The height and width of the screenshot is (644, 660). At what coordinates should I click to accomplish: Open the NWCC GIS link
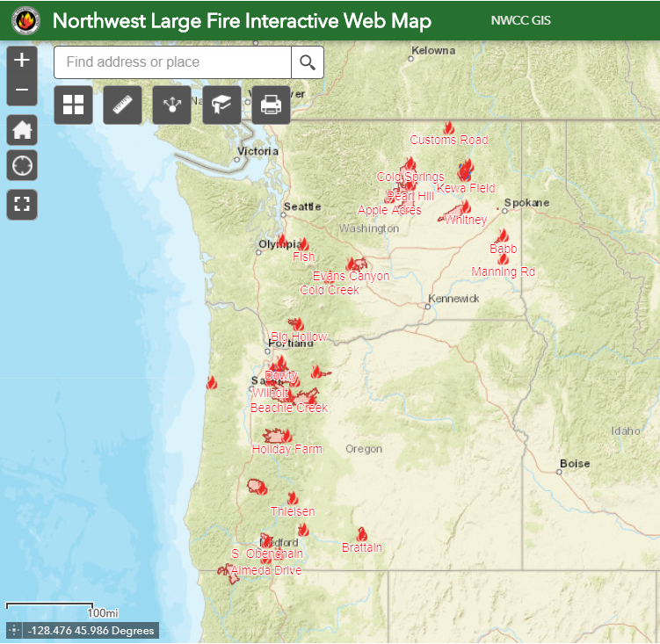(x=520, y=20)
